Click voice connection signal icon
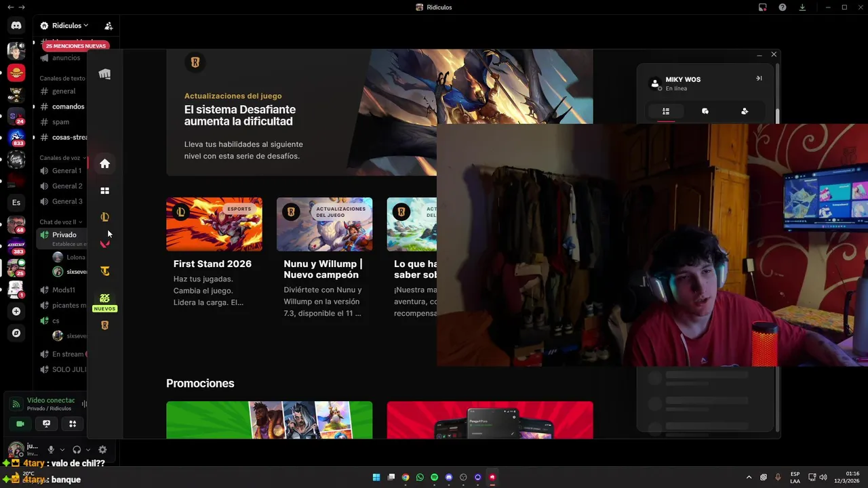The height and width of the screenshot is (488, 868). [x=16, y=404]
